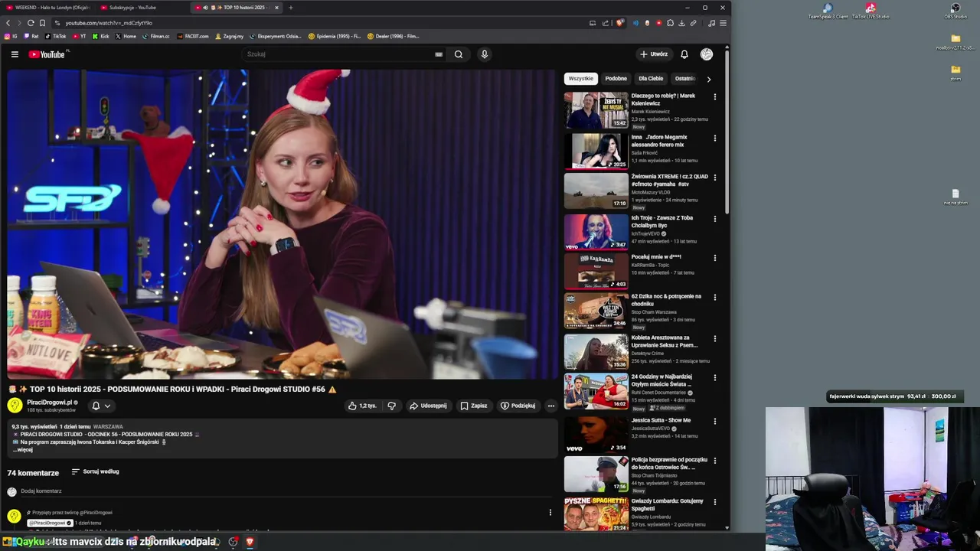Screen dimensions: 980x551
Task: Open 'Dlaczego to robię?' video thumbnail
Action: coord(596,110)
